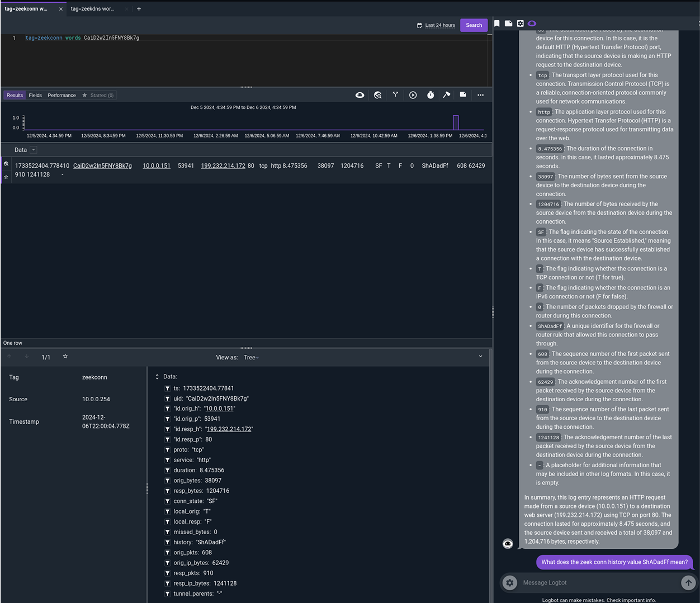Filter on the orig_bytes field
Screen dimensions: 700x603
[167, 481]
